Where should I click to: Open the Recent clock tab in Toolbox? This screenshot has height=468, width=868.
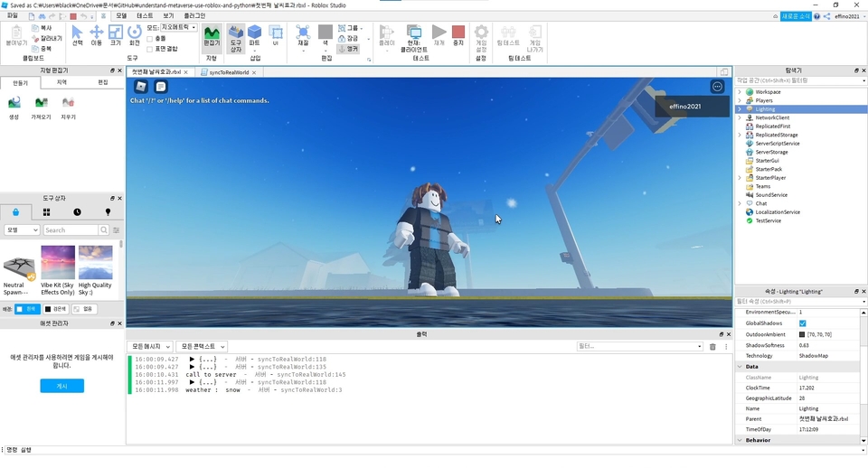point(77,212)
